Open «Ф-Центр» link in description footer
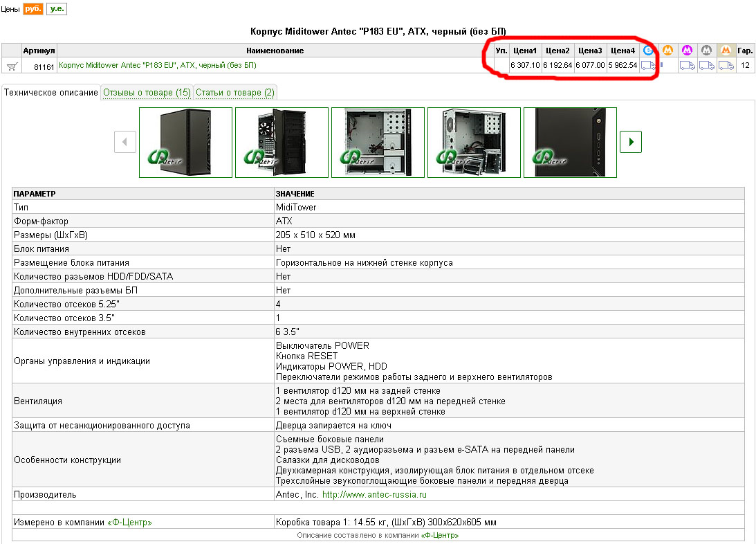 (x=440, y=535)
